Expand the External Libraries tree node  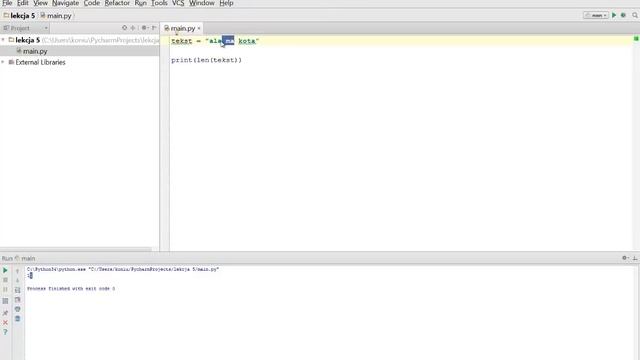tap(3, 62)
